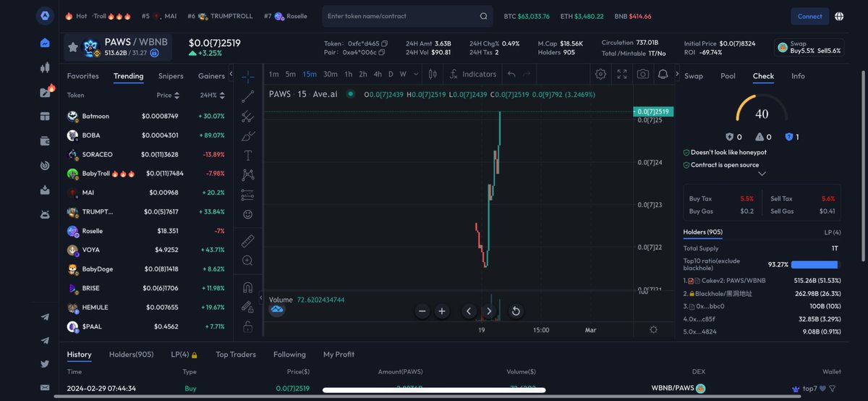Zoom out the chart with minus button

(422, 311)
